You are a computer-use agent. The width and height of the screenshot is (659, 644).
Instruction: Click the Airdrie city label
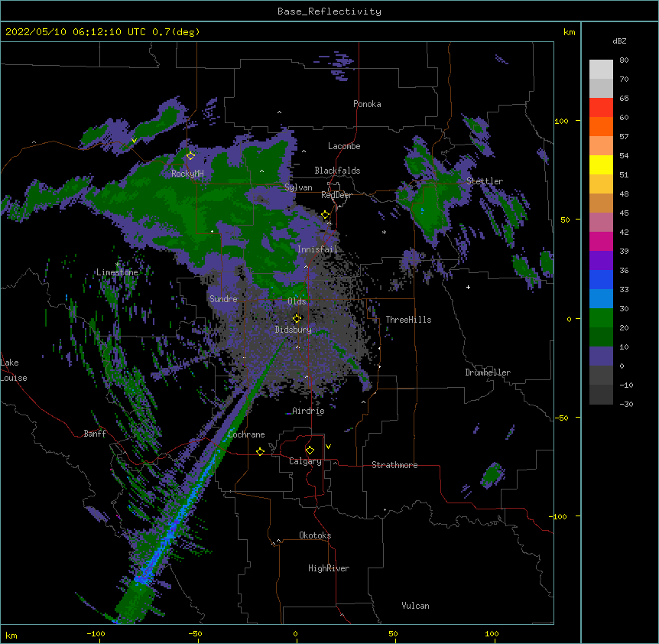pyautogui.click(x=308, y=411)
